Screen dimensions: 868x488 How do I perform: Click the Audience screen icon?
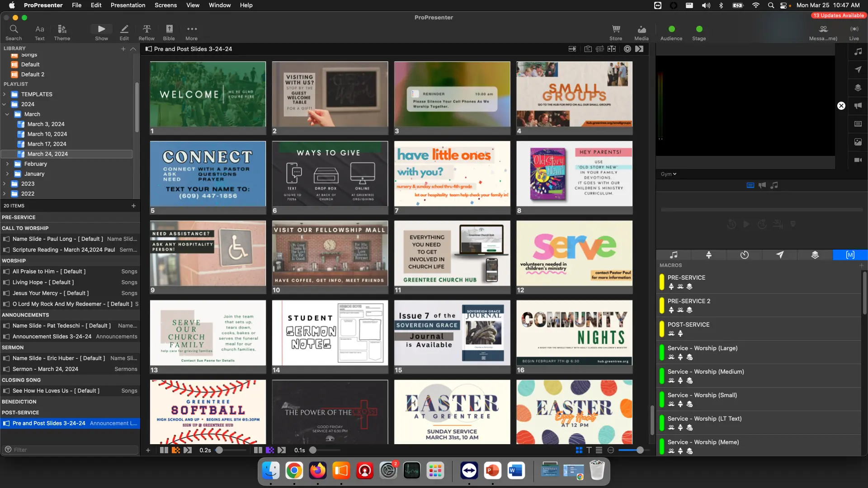click(671, 32)
